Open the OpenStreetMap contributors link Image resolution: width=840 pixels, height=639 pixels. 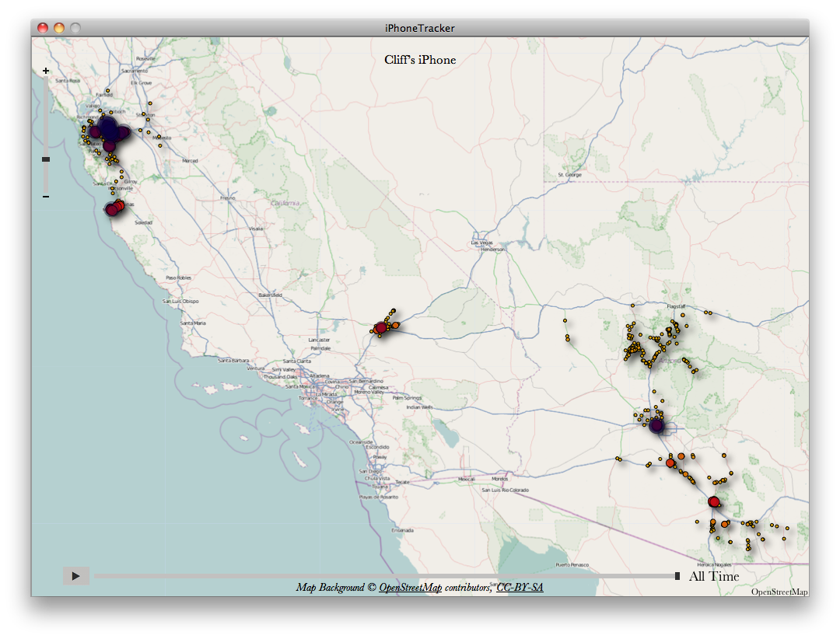click(411, 588)
